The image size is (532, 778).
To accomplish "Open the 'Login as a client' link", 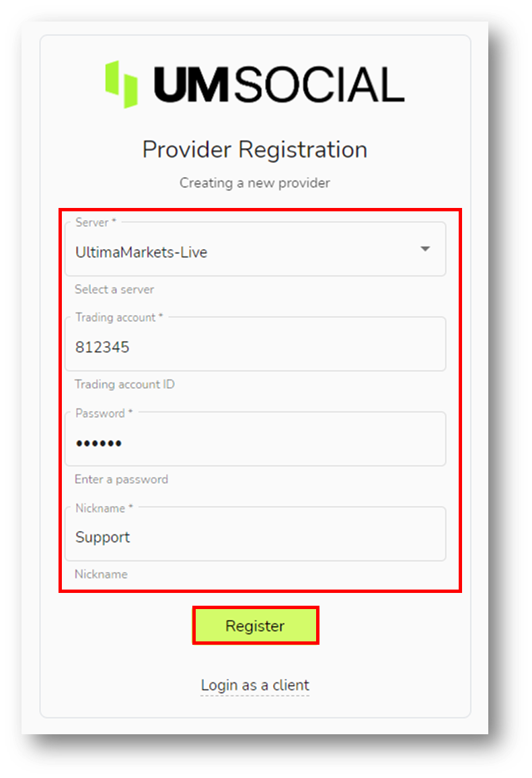I will (x=255, y=685).
